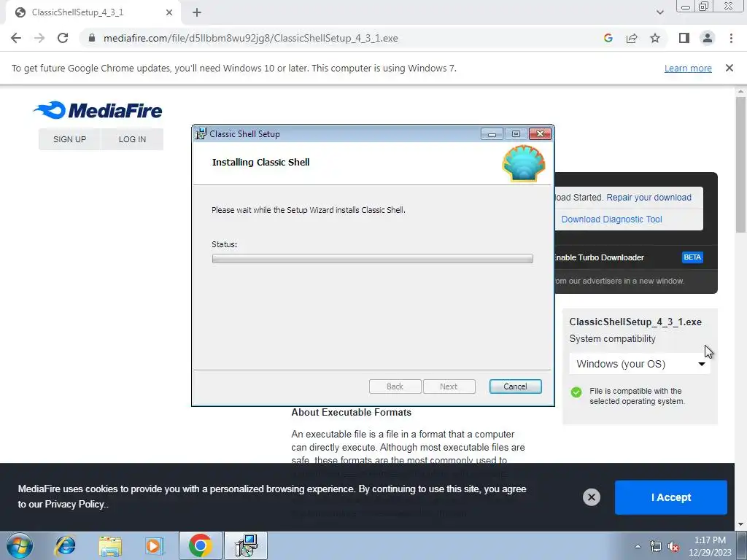The image size is (747, 560).
Task: Switch to the installer taskbar icon
Action: pos(247,545)
